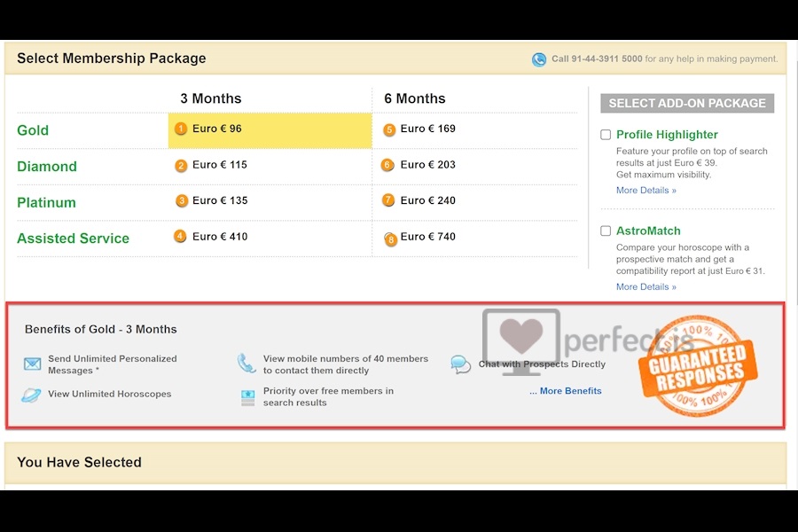The image size is (798, 532).
Task: Choose the Euro € 169 Gold price
Action: point(428,129)
